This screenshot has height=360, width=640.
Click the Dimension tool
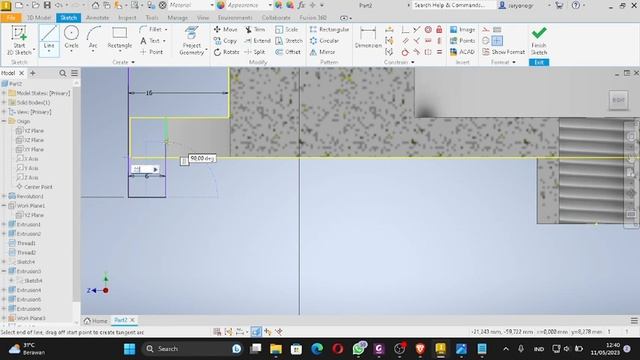(x=368, y=38)
